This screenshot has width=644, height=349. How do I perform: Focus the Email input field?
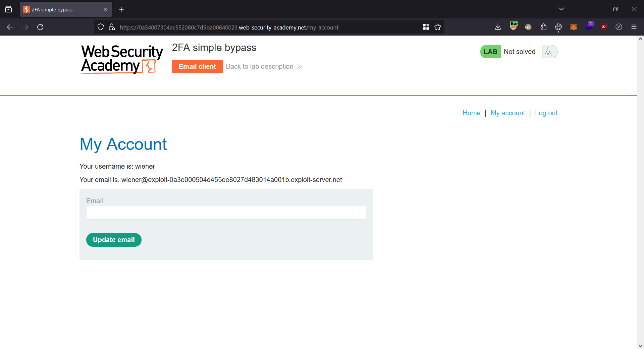click(226, 213)
